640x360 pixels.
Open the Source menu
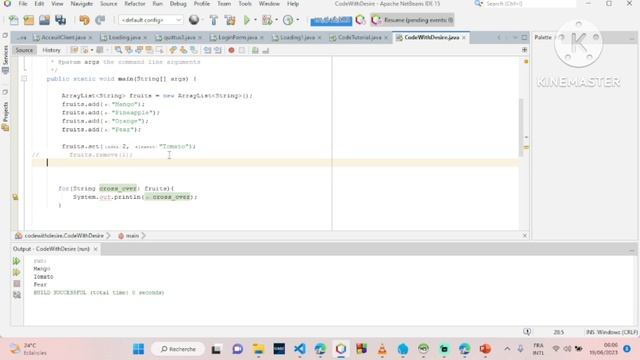click(109, 4)
